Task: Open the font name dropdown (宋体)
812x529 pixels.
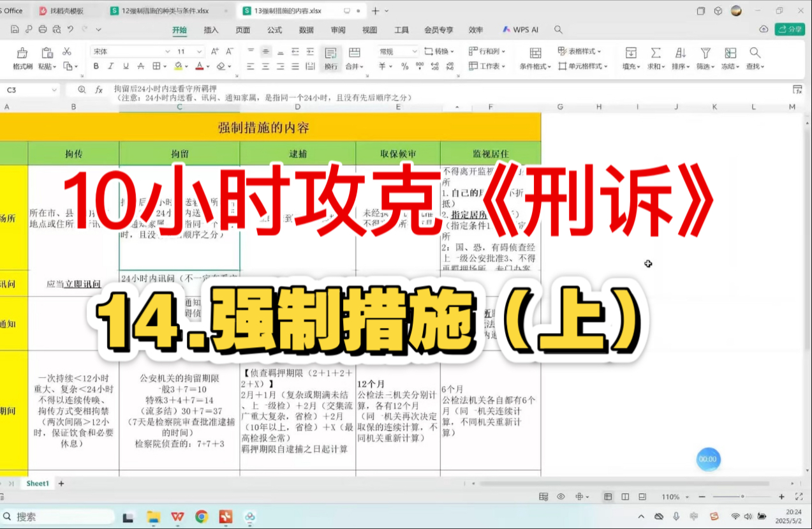Action: tap(168, 52)
